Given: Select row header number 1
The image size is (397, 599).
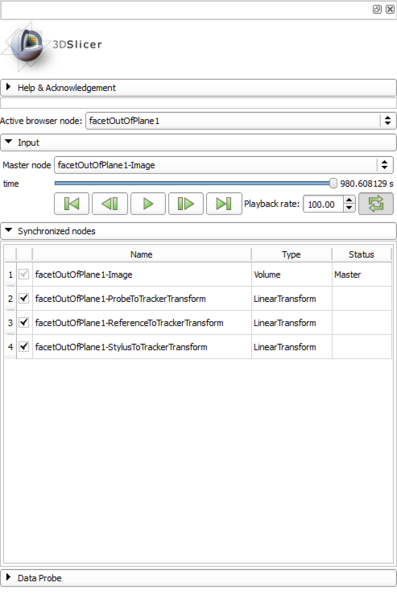Looking at the screenshot, I should click(x=10, y=275).
